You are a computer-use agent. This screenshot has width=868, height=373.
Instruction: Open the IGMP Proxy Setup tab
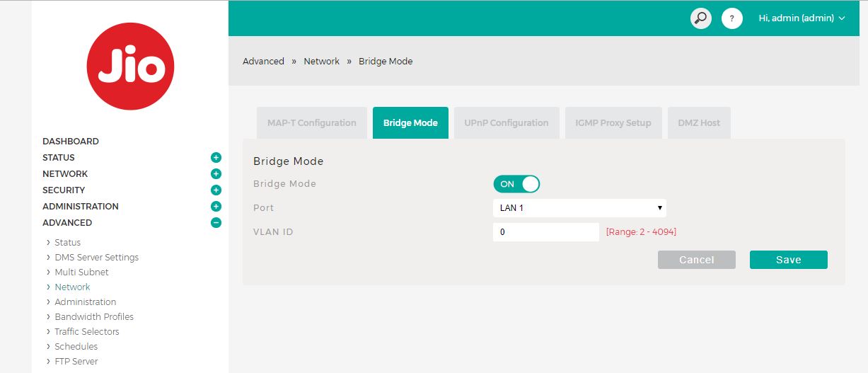point(613,123)
